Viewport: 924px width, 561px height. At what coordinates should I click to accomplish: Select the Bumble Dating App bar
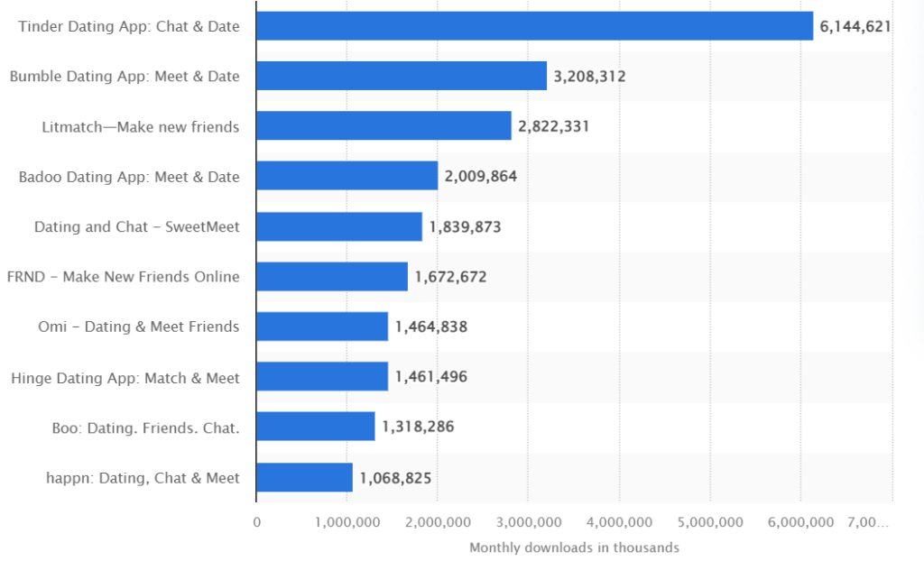(x=402, y=76)
